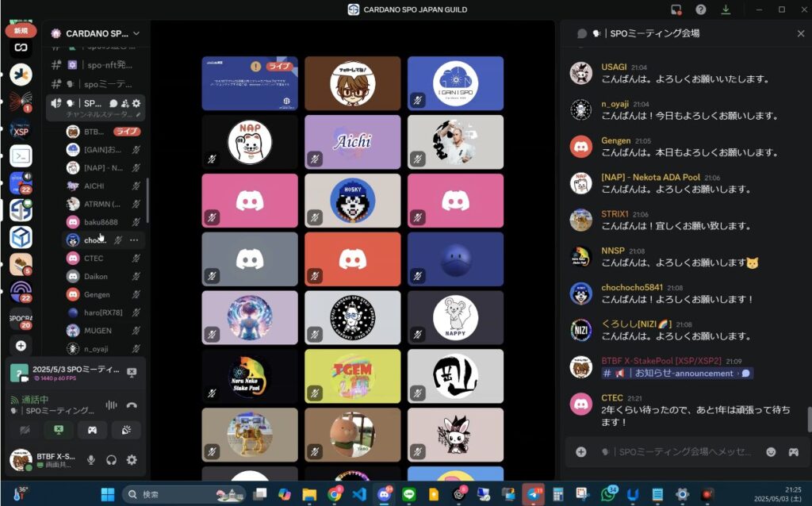The height and width of the screenshot is (506, 812).
Task: Open the お知らせ-announcement channel link
Action: coord(677,374)
